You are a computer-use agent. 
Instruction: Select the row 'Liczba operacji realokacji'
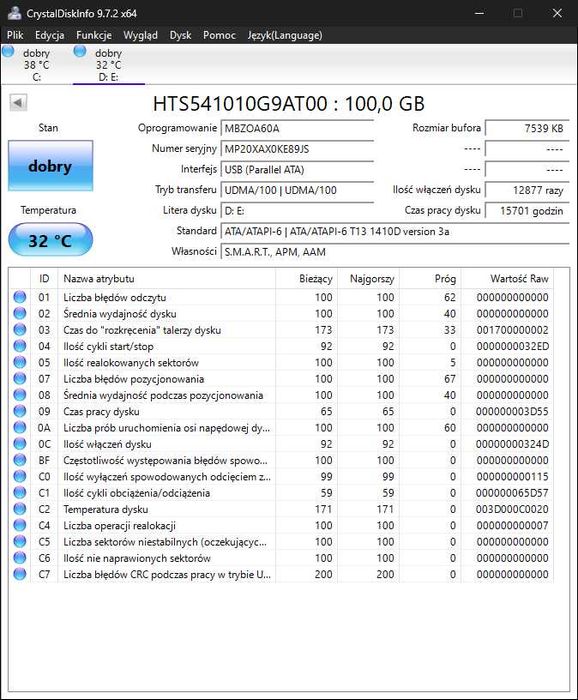pyautogui.click(x=281, y=525)
